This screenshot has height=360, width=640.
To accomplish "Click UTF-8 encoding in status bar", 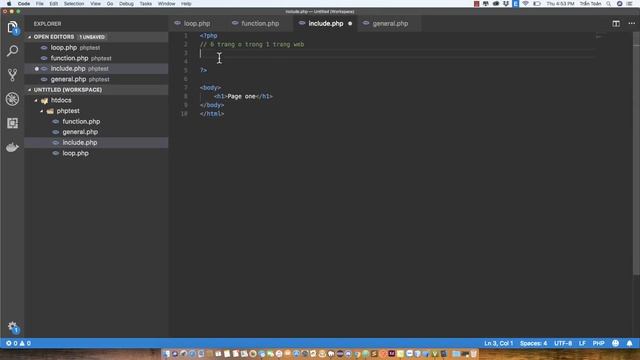I will click(x=563, y=343).
